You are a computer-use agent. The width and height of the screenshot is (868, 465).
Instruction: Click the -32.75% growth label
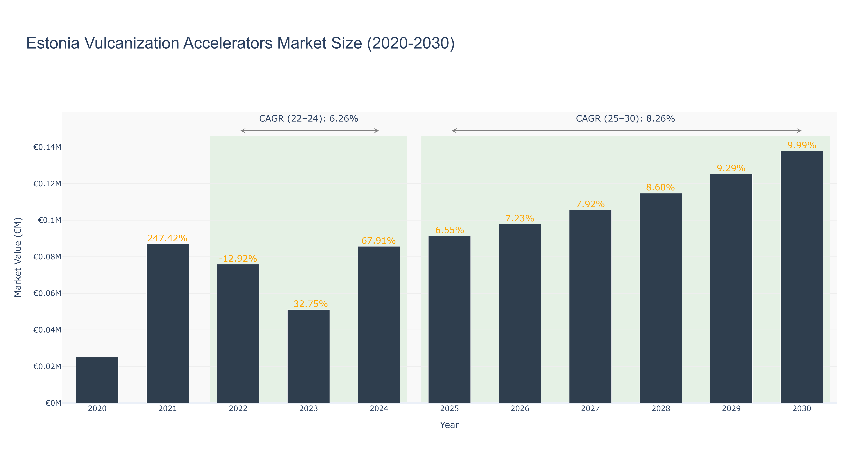308,304
